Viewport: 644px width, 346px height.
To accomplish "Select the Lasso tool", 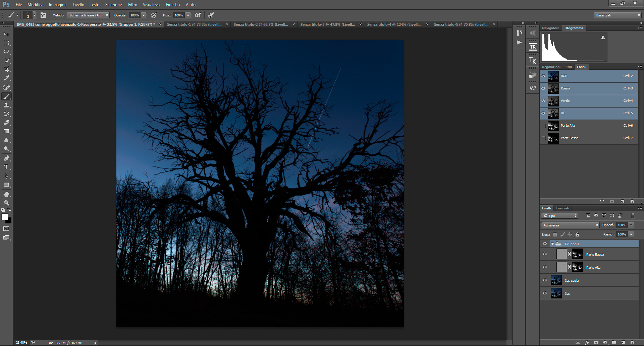I will 6,52.
